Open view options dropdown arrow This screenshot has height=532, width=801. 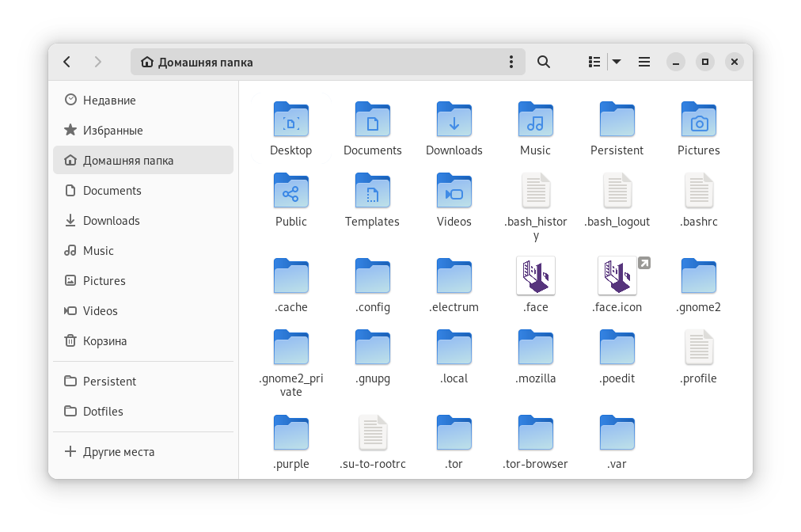[x=617, y=62]
